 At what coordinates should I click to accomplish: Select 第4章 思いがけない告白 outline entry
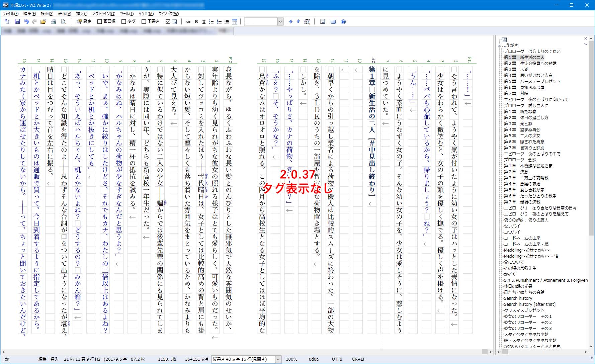[528, 75]
